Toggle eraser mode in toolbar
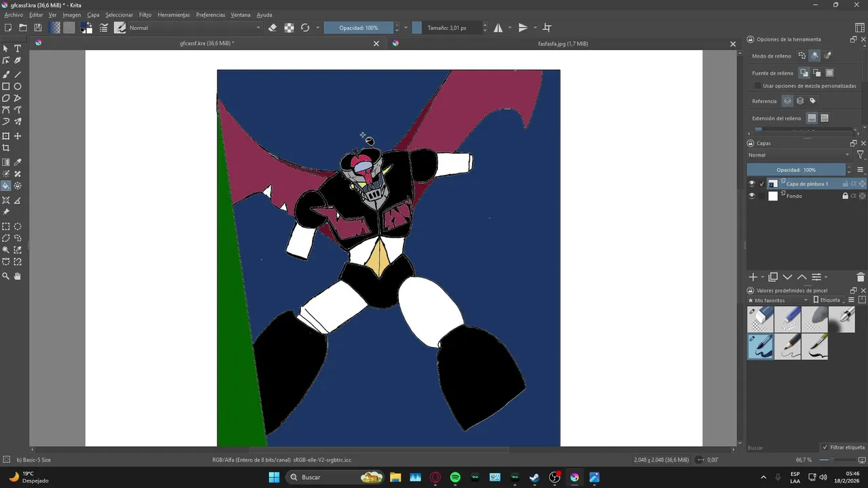 (273, 28)
